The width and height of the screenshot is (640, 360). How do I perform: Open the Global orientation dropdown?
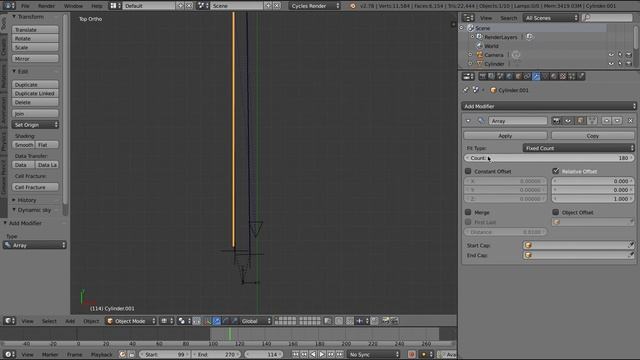click(x=255, y=321)
